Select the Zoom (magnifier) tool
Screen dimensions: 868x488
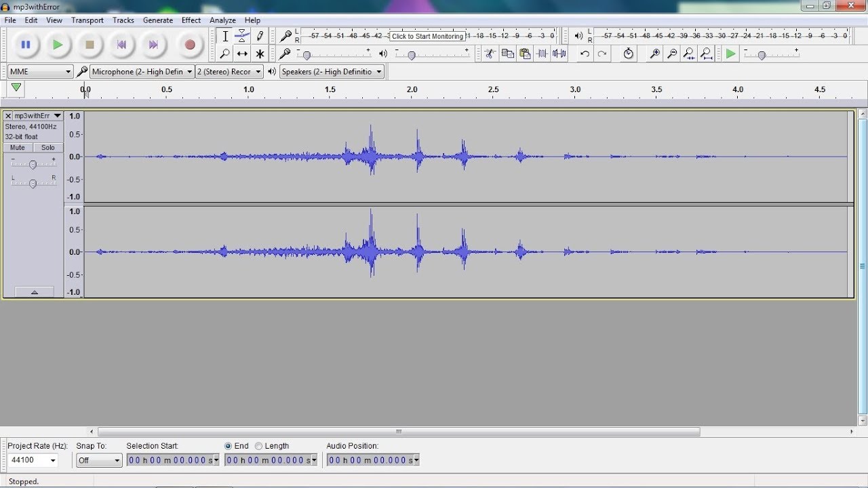pos(225,54)
